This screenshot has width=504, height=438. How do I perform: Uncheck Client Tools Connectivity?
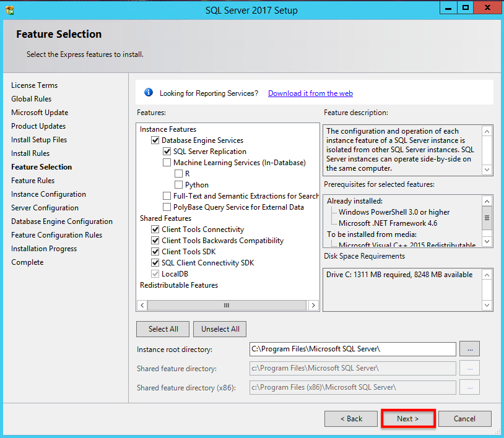point(155,230)
